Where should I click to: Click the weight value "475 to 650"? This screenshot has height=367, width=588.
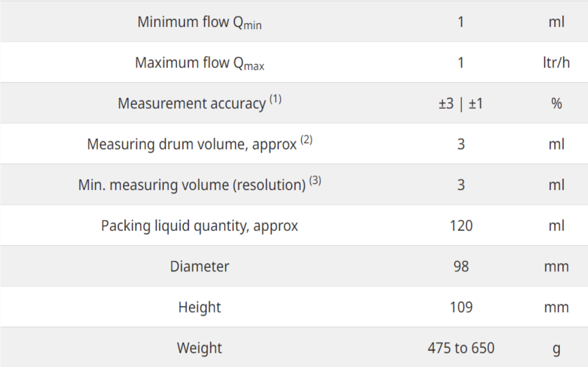461,348
